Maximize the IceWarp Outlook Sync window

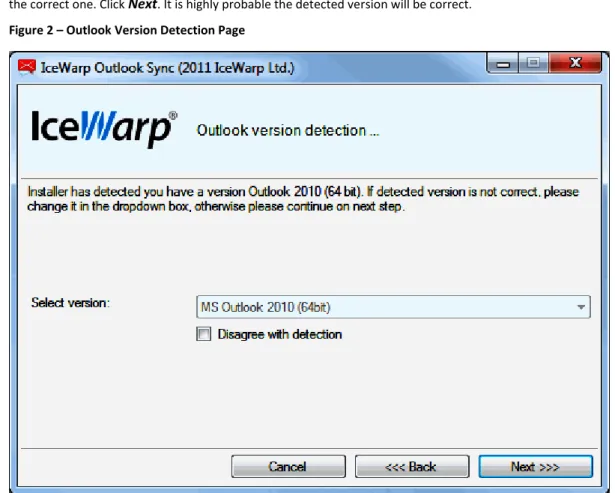(x=533, y=63)
